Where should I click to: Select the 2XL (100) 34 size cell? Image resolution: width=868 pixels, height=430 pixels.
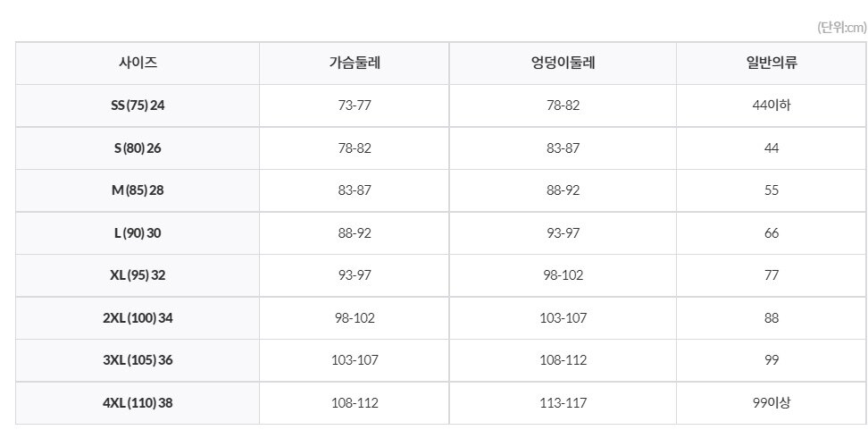click(x=138, y=318)
